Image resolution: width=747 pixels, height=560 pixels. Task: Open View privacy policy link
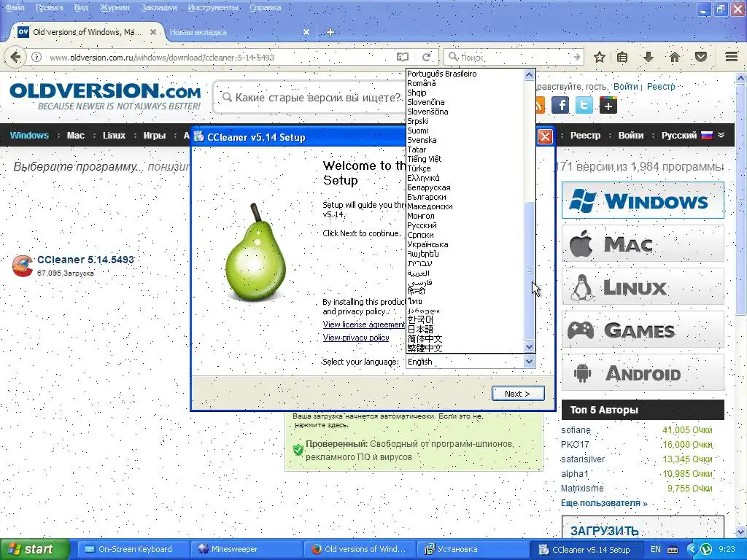(x=356, y=338)
